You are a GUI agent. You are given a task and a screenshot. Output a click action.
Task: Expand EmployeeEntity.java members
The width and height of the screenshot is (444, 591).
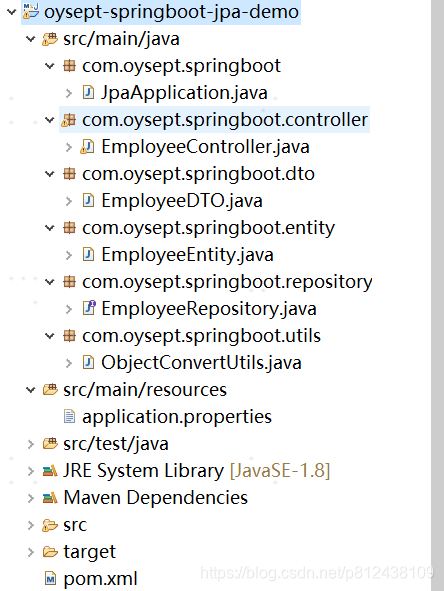point(69,255)
